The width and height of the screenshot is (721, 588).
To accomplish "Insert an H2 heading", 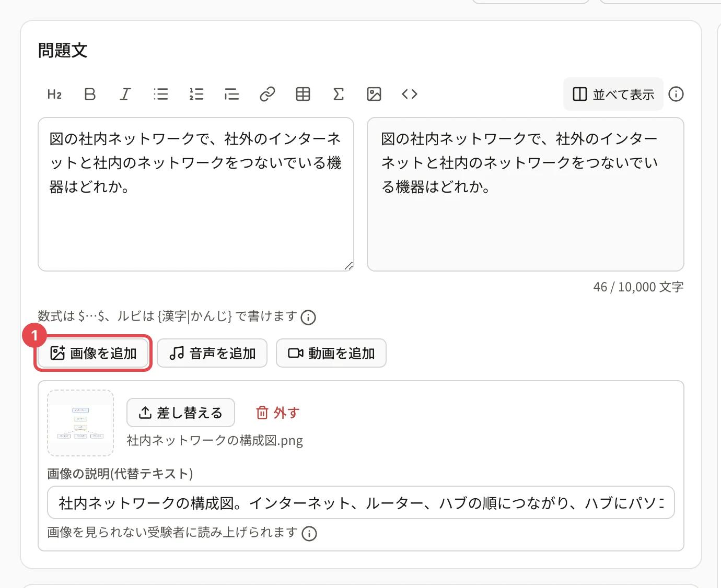I will [x=54, y=94].
